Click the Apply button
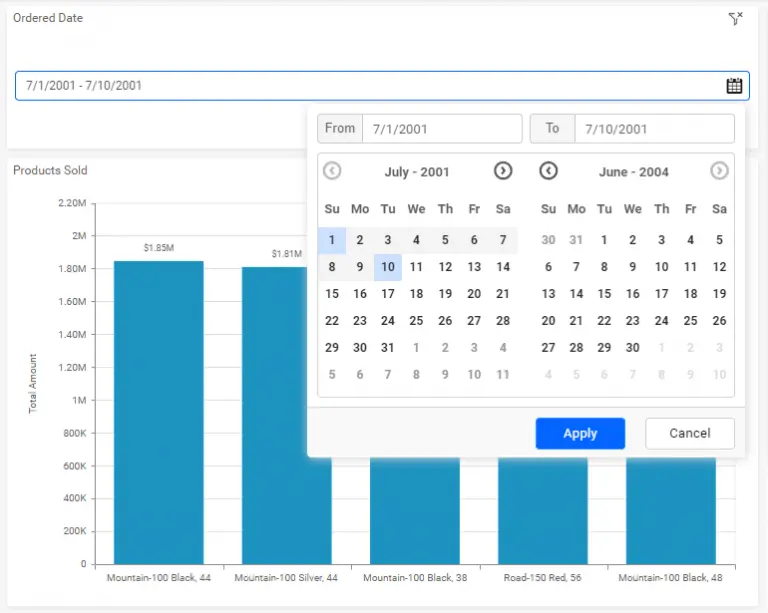This screenshot has width=768, height=613. pyautogui.click(x=580, y=433)
